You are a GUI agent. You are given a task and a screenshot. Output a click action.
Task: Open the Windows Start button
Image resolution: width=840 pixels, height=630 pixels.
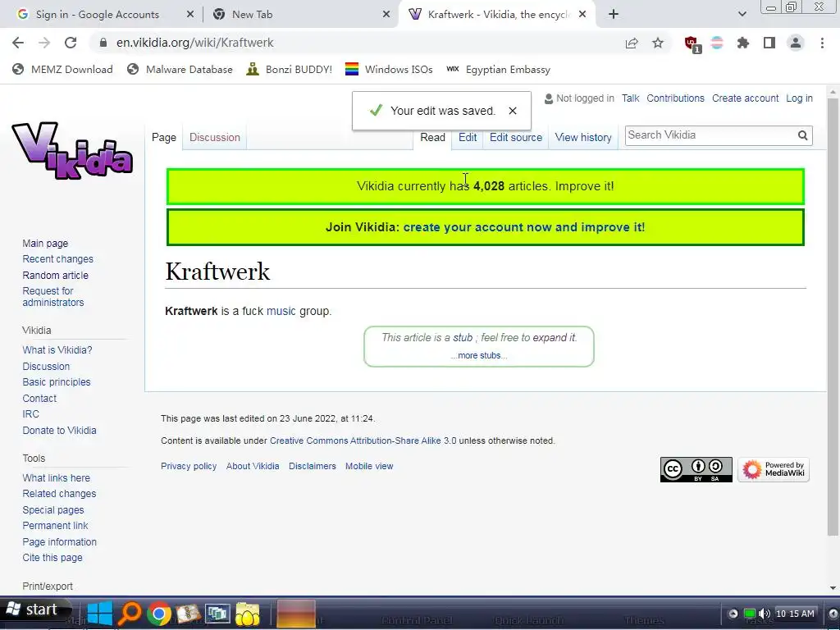(35, 609)
